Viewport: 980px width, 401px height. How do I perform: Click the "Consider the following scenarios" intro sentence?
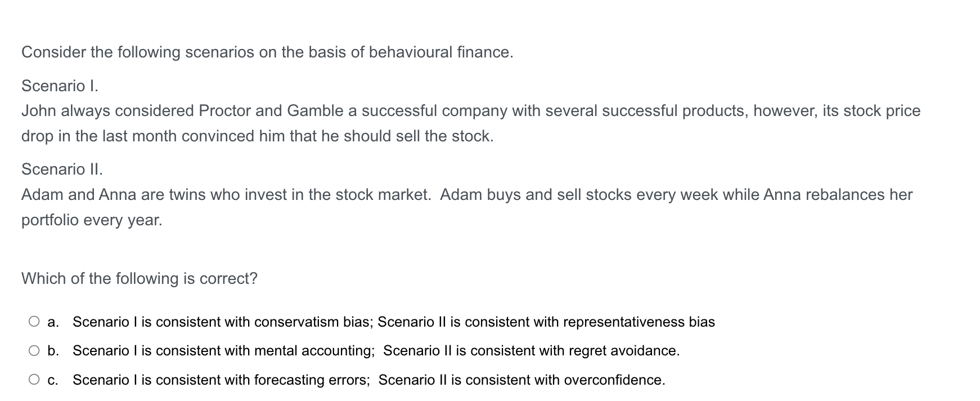267,52
